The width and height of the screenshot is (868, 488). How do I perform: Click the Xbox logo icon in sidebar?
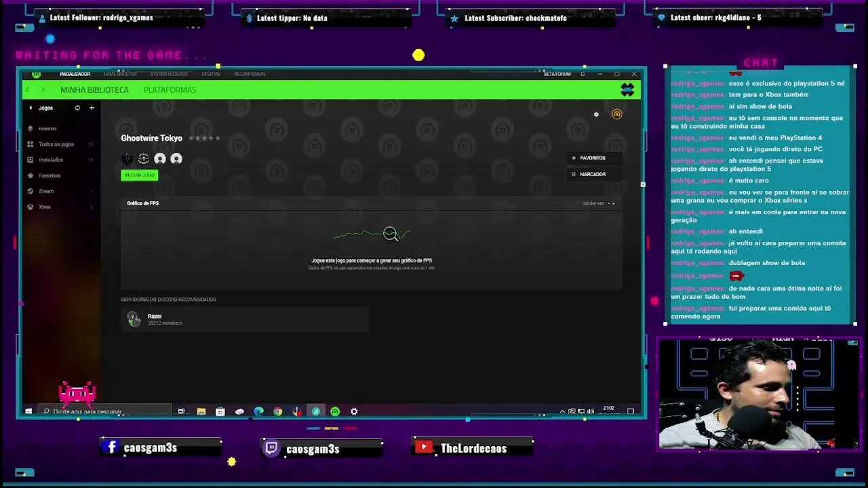point(30,207)
